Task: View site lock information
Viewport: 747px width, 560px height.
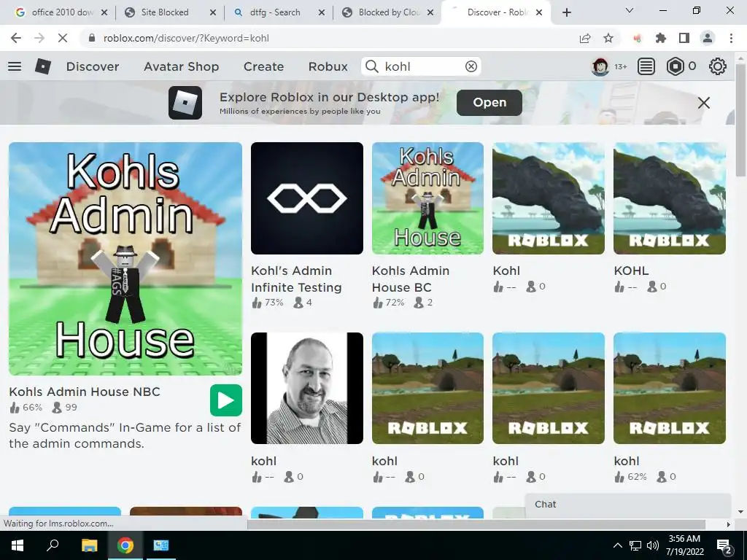Action: (x=92, y=38)
